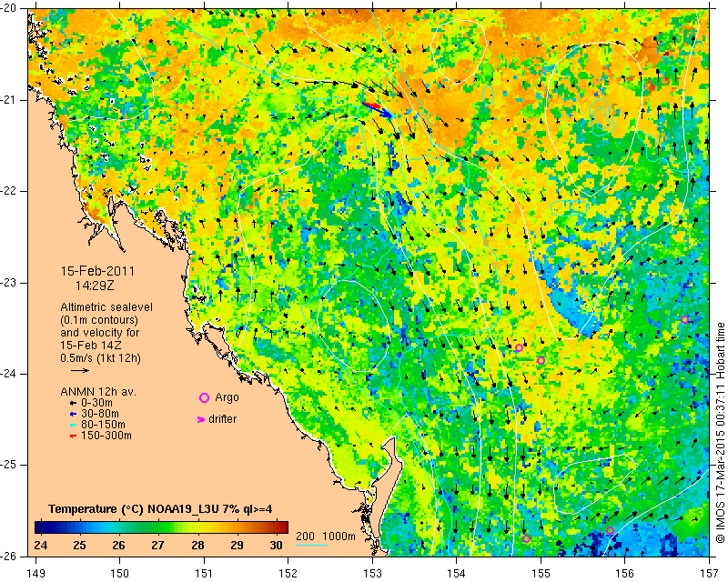Click the red 150-300m arrow legend symbol
The height and width of the screenshot is (582, 728).
(x=73, y=436)
